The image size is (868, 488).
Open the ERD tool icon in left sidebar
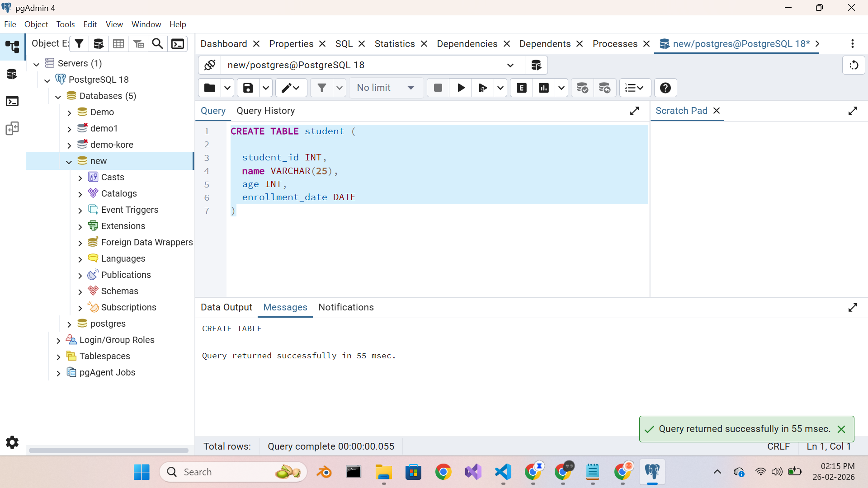pos(12,129)
